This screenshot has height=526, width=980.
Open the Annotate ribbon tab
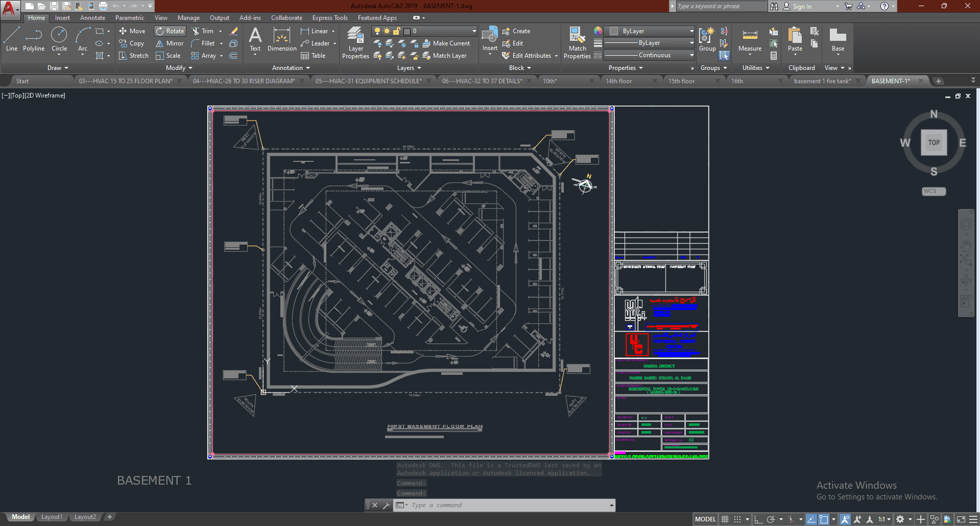(x=92, y=18)
